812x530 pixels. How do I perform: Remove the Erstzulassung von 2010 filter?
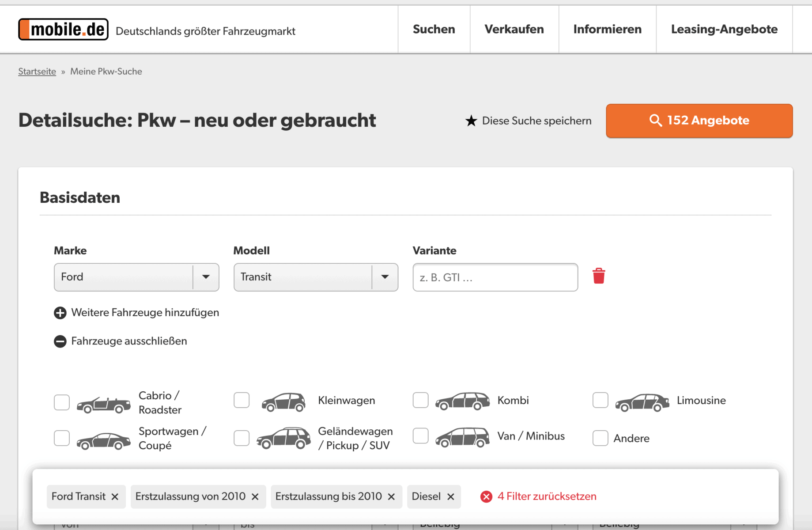click(255, 497)
